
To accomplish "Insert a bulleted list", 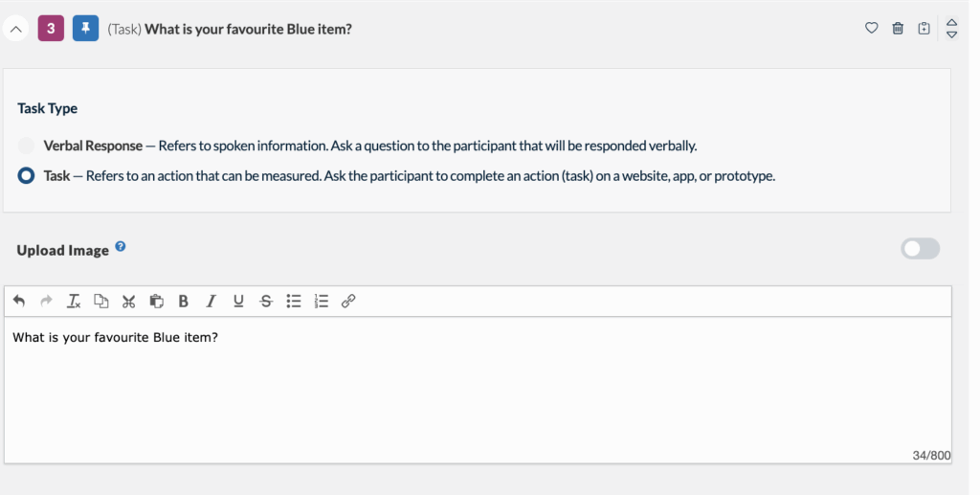I will pos(294,302).
